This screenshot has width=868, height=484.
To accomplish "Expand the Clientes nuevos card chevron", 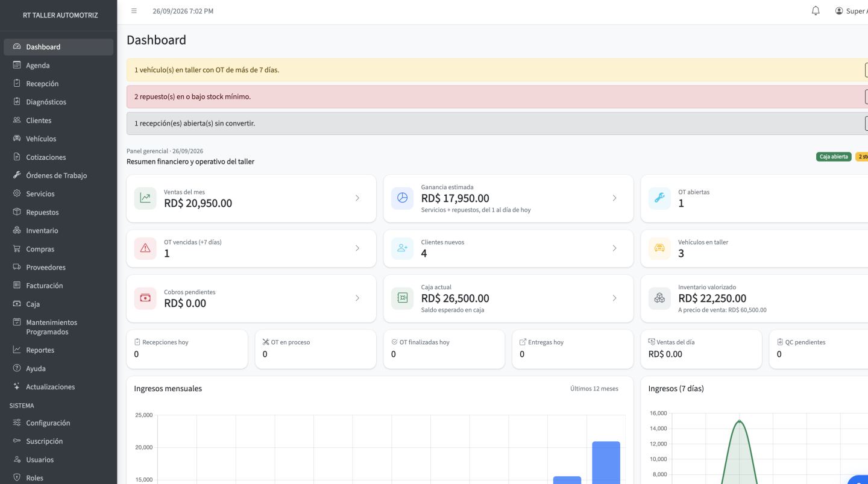I will tap(614, 248).
